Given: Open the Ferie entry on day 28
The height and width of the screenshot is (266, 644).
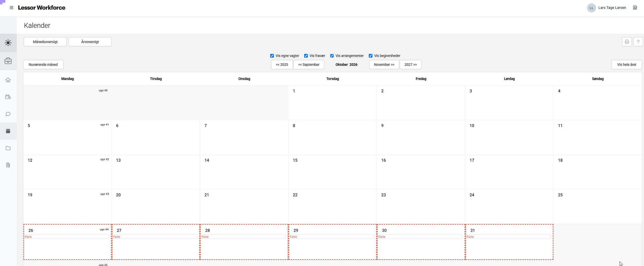Looking at the screenshot, I should (243, 237).
